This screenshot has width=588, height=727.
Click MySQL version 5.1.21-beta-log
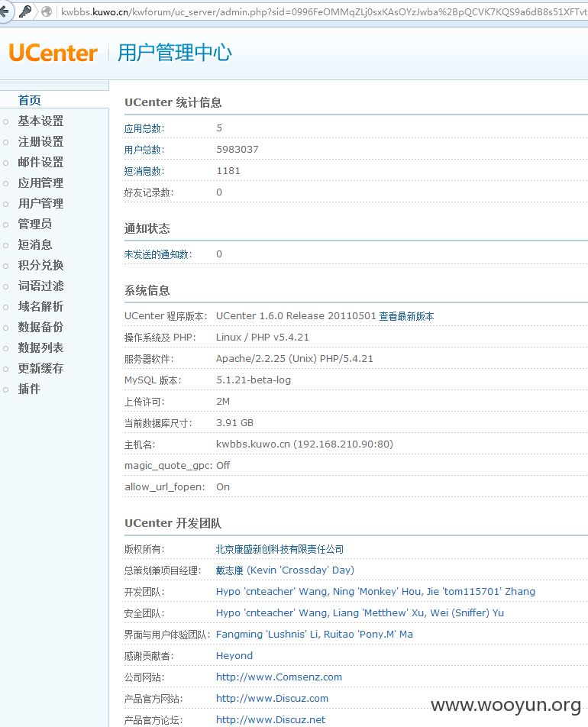[254, 380]
